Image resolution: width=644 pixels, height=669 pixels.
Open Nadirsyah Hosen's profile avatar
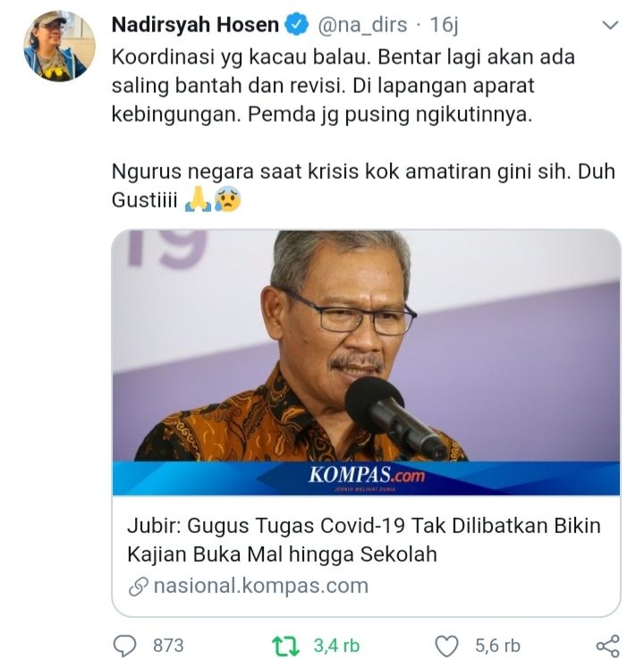59,46
